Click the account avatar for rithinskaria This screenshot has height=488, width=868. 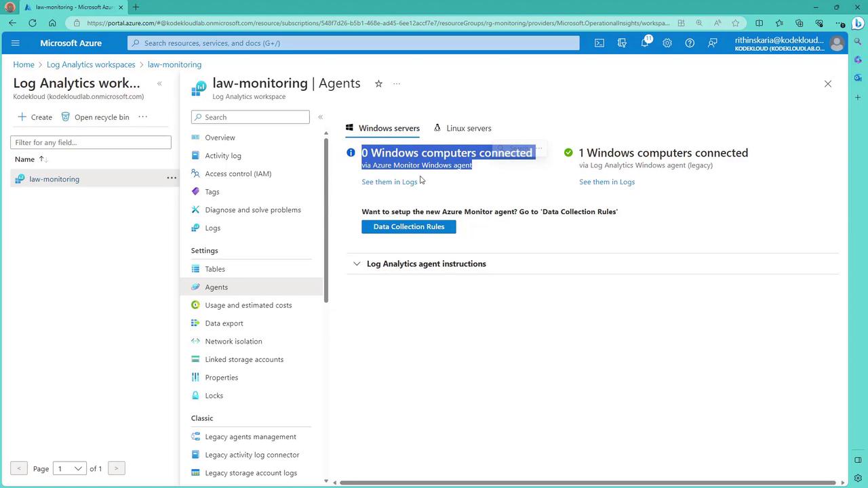(837, 43)
